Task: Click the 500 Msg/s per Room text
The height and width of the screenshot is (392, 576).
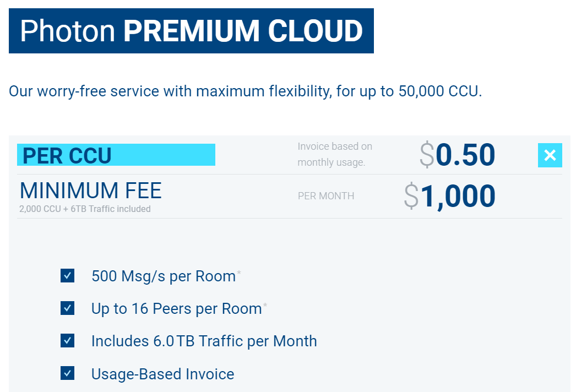Action: pyautogui.click(x=164, y=276)
